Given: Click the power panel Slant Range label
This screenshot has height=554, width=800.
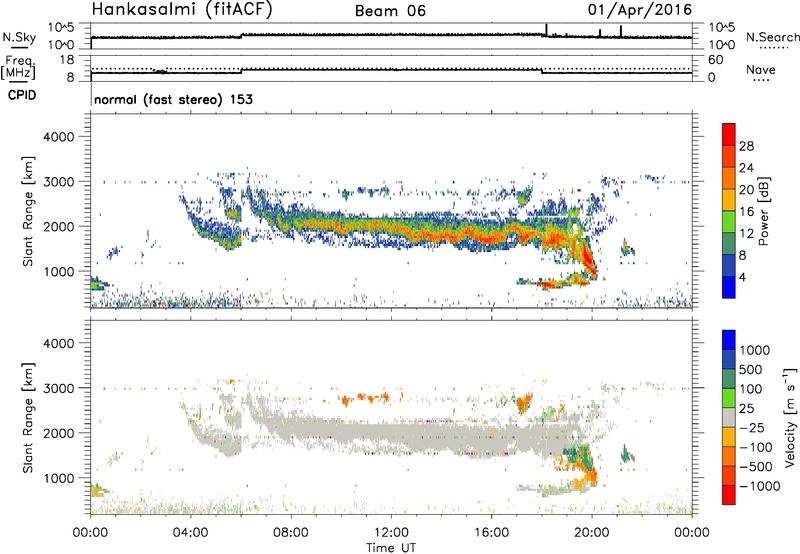Looking at the screenshot, I should 28,211.
